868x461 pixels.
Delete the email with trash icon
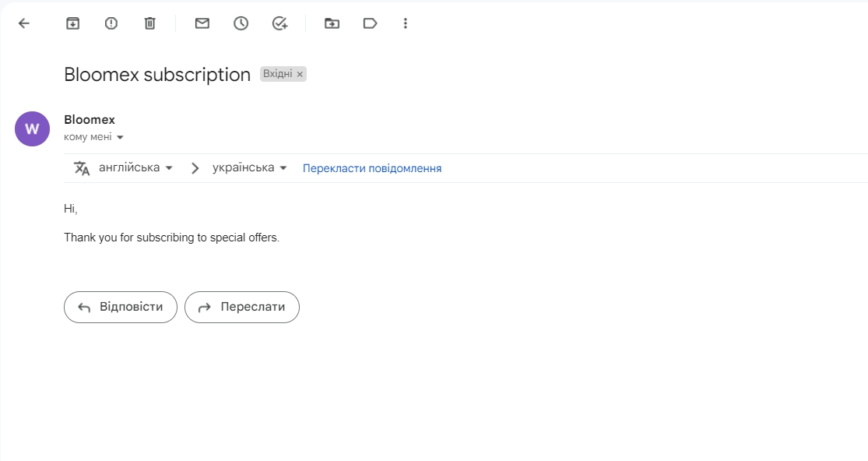[x=150, y=23]
